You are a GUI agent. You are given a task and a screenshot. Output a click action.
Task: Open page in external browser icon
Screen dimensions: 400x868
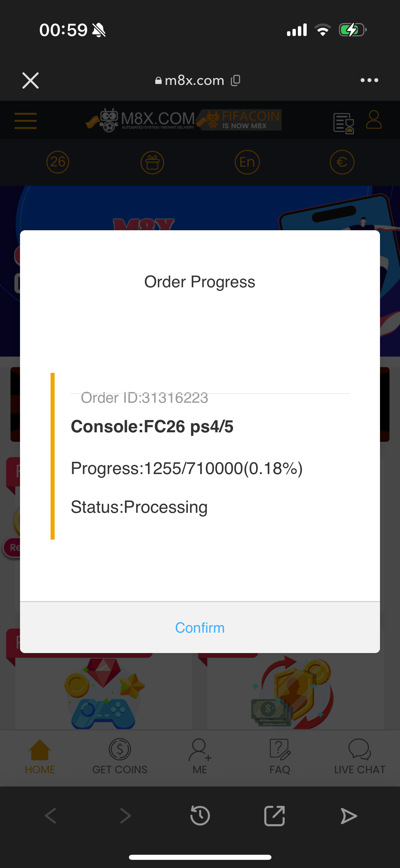pyautogui.click(x=274, y=815)
